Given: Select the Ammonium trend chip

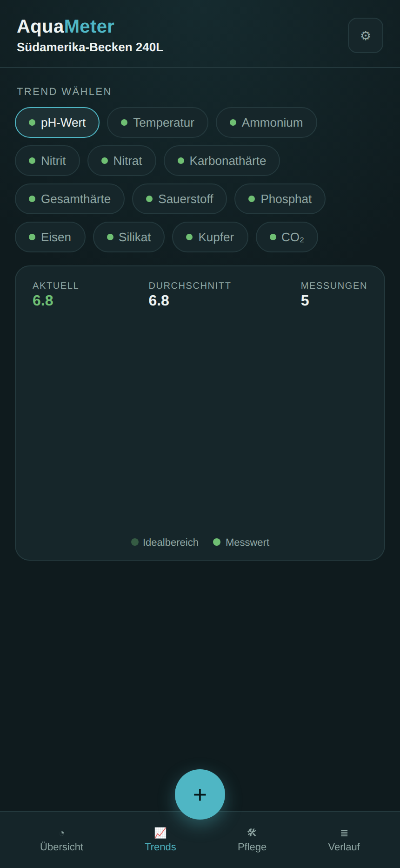Looking at the screenshot, I should 267,122.
